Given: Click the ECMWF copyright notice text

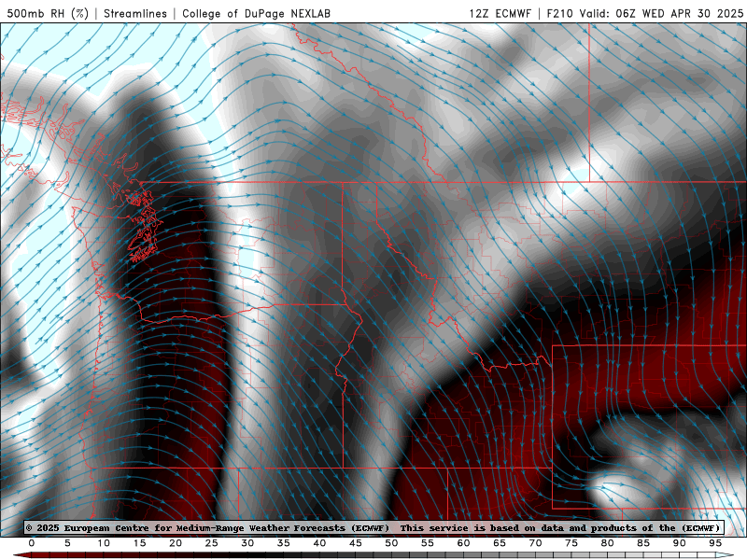Looking at the screenshot, I should tap(374, 527).
